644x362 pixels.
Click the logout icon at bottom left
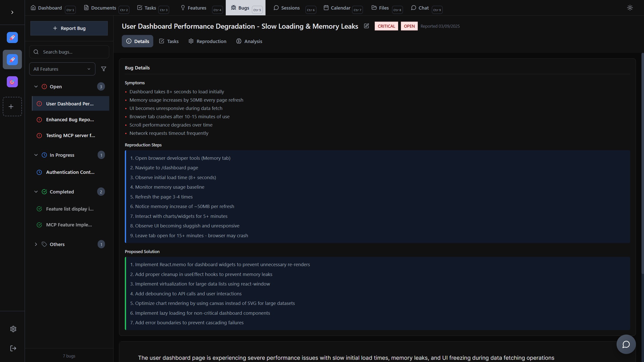[x=13, y=348]
